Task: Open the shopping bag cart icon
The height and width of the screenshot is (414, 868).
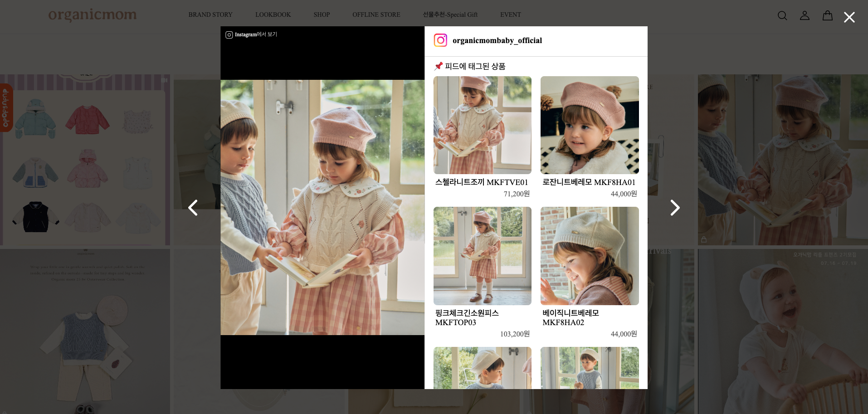Action: click(x=828, y=15)
